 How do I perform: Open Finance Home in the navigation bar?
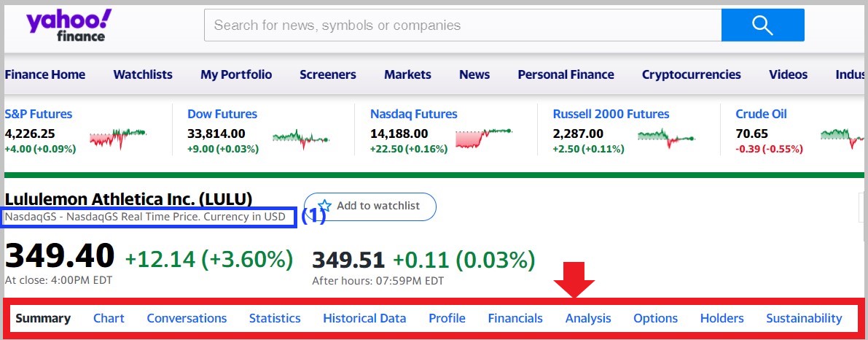click(45, 74)
